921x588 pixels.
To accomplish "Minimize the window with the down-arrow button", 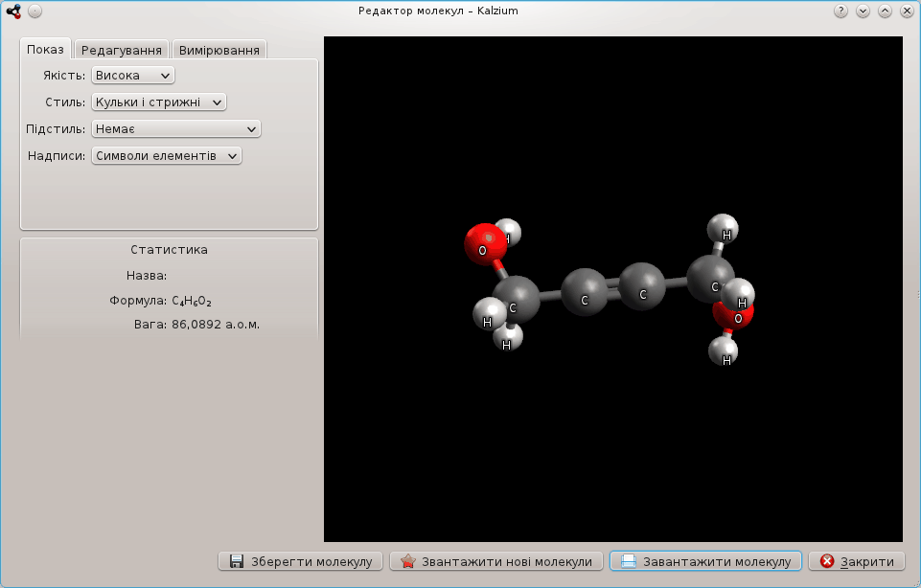I will [x=863, y=11].
